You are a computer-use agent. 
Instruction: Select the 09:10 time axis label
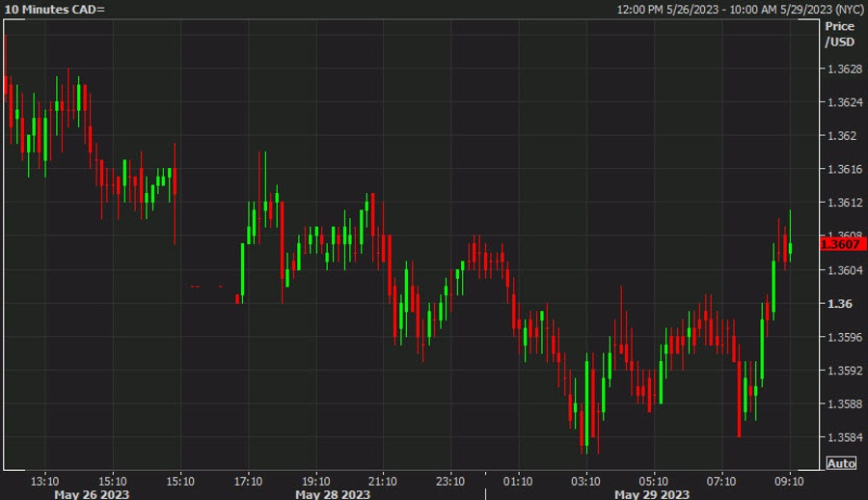point(789,480)
